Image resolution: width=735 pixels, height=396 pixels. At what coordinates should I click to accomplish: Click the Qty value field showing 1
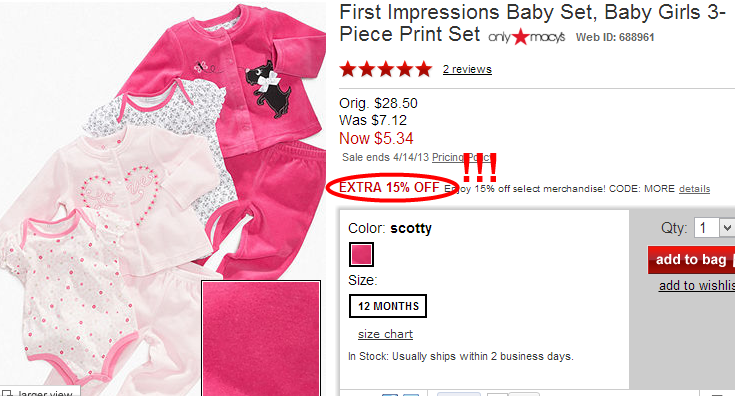[707, 228]
